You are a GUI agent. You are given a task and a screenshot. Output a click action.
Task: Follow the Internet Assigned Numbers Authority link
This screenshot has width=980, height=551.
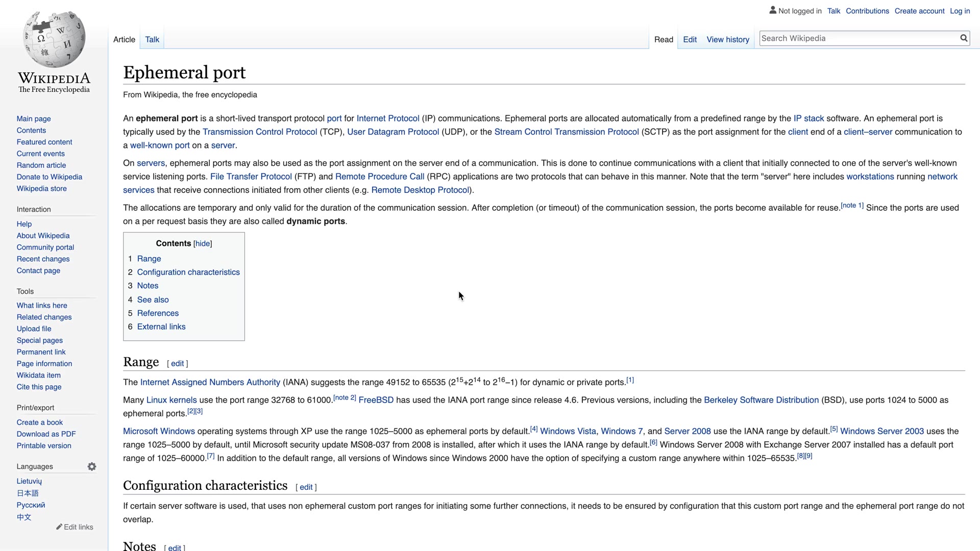click(x=210, y=383)
